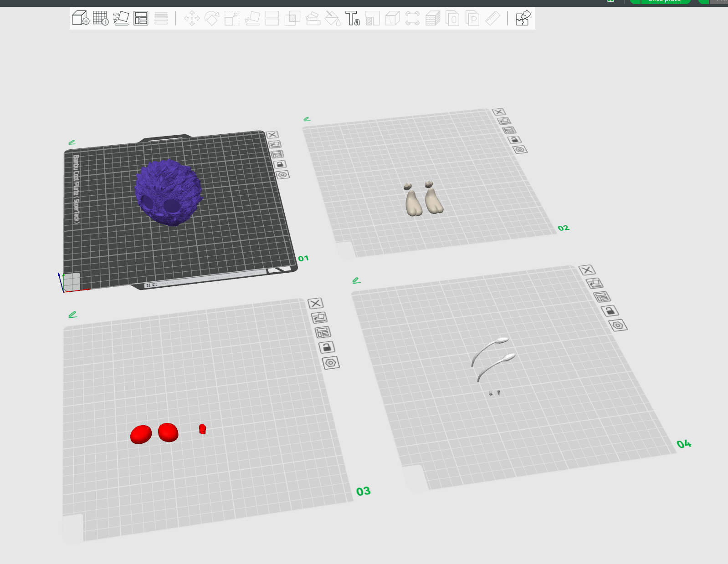
Task: Edit plate 03 name with pencil icon
Action: [x=73, y=315]
